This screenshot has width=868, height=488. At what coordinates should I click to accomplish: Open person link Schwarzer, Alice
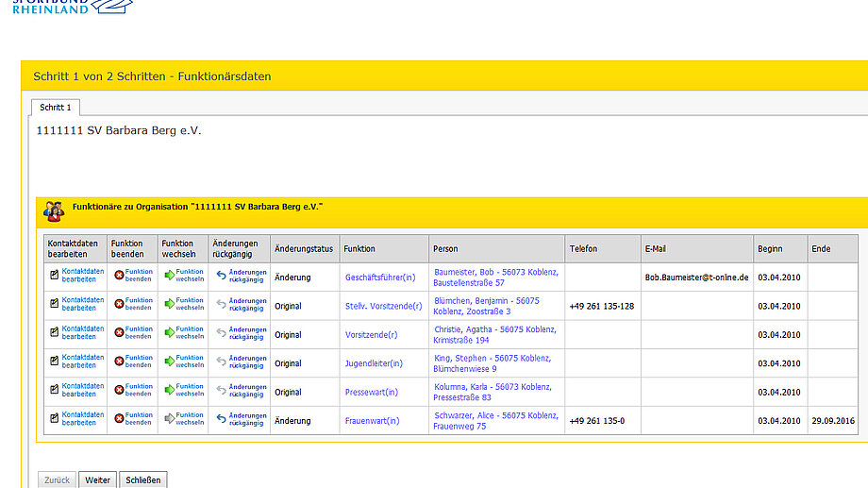coord(496,420)
